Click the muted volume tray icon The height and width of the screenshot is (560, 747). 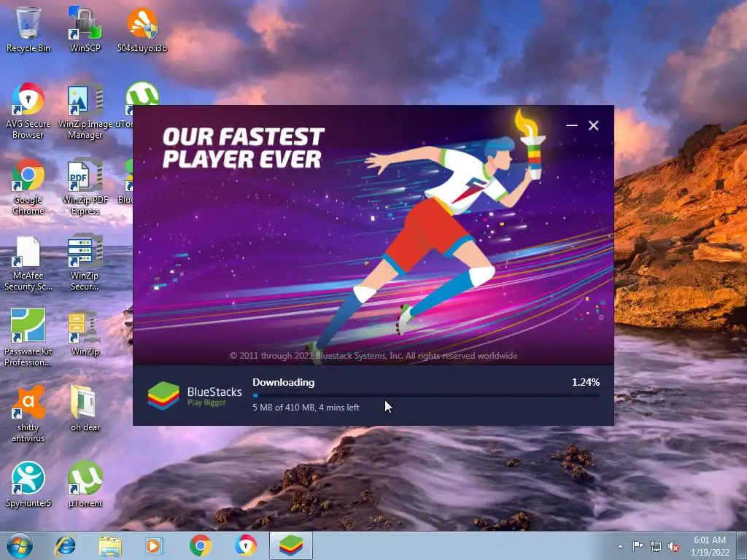pos(673,546)
